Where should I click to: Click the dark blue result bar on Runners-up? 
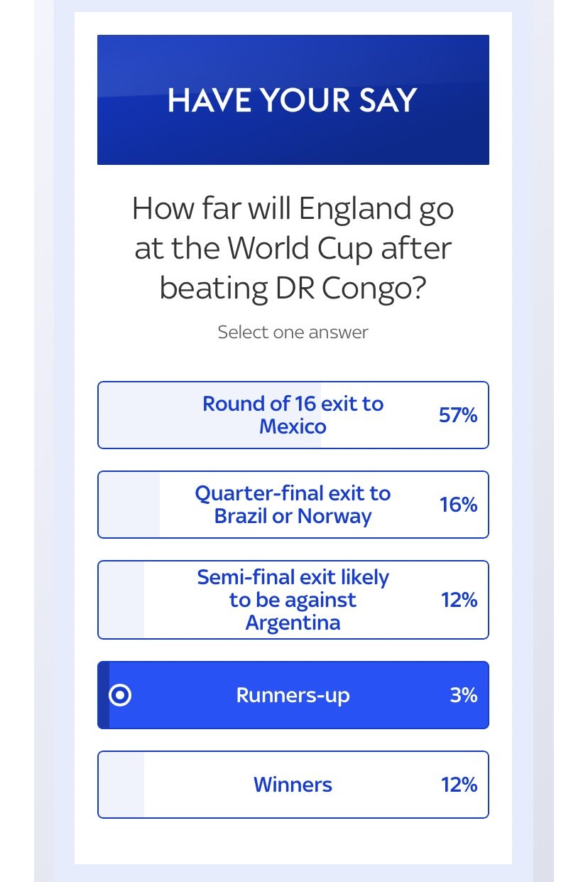(x=104, y=695)
